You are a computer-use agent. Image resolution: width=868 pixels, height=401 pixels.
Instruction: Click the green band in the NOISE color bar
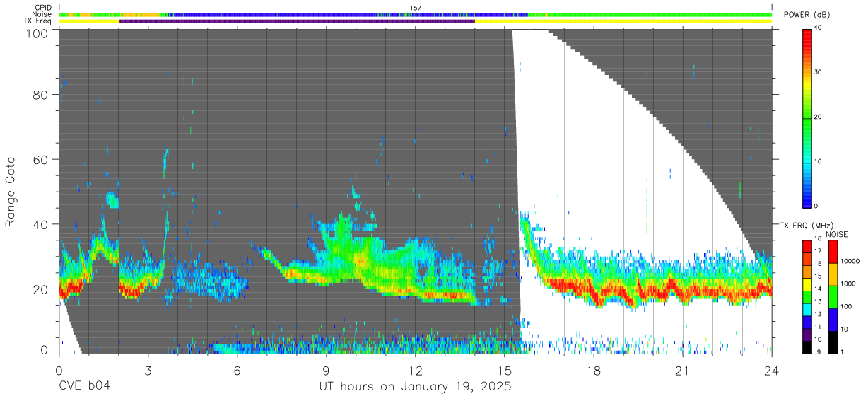(x=832, y=296)
